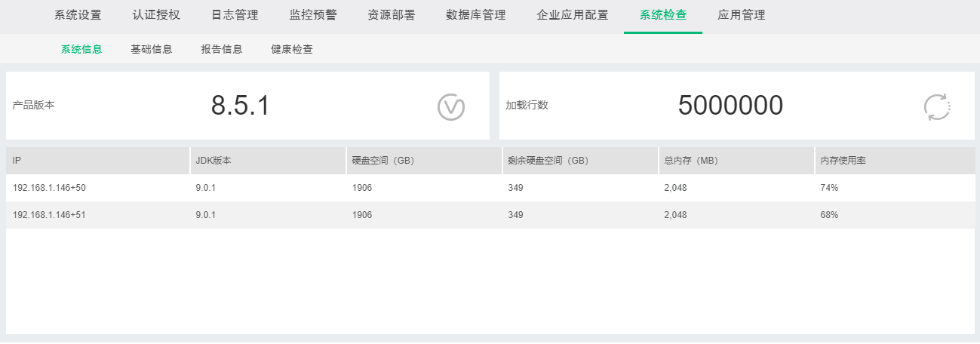Select the 系统检查 tab
Image resolution: width=980 pixels, height=344 pixels.
click(663, 15)
